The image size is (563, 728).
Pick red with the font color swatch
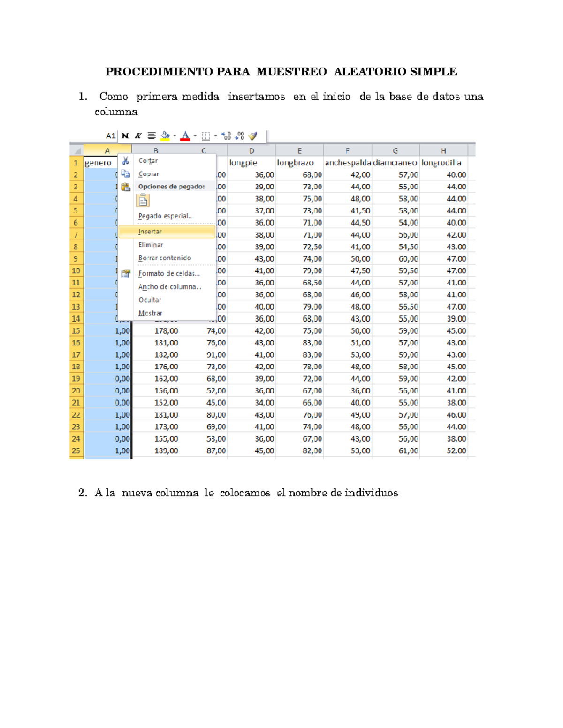185,139
